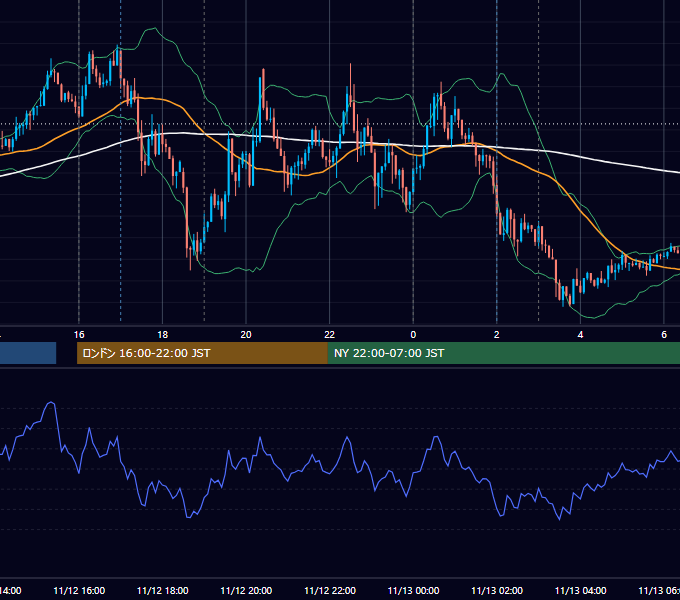The width and height of the screenshot is (680, 600).
Task: Click the blue session bar before London
Action: click(28, 353)
